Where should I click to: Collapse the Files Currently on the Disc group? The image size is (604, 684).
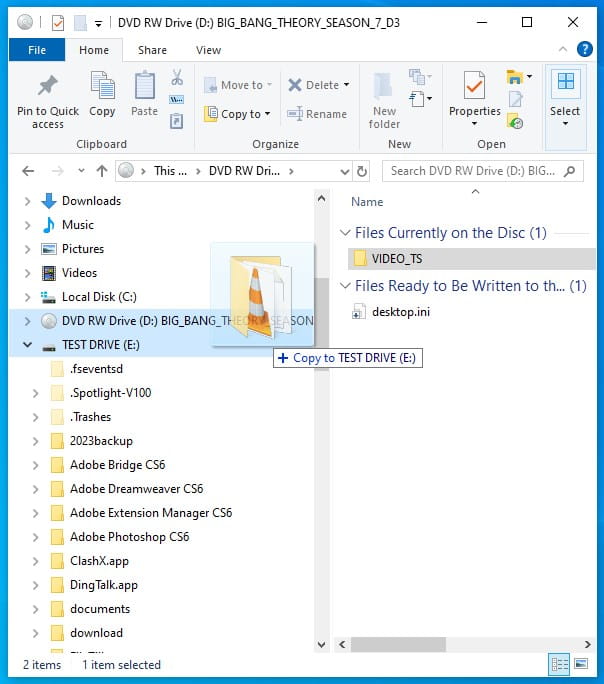(344, 233)
